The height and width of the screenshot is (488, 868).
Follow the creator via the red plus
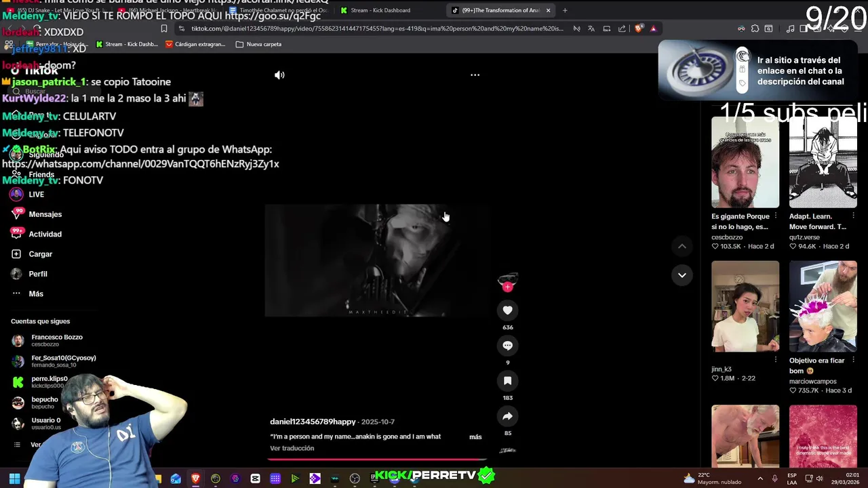pos(507,287)
